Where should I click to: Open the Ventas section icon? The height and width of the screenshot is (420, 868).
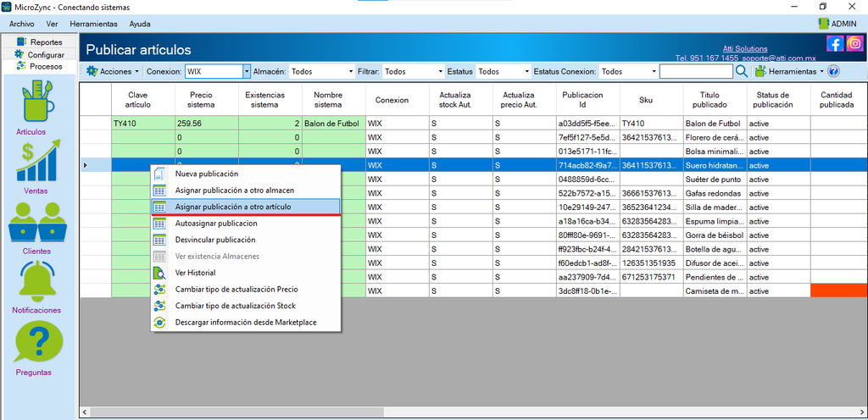click(38, 160)
